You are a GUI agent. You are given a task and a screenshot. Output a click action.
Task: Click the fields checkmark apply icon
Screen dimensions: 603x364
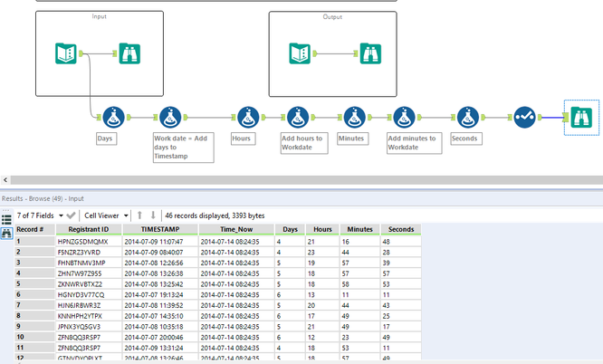71,216
